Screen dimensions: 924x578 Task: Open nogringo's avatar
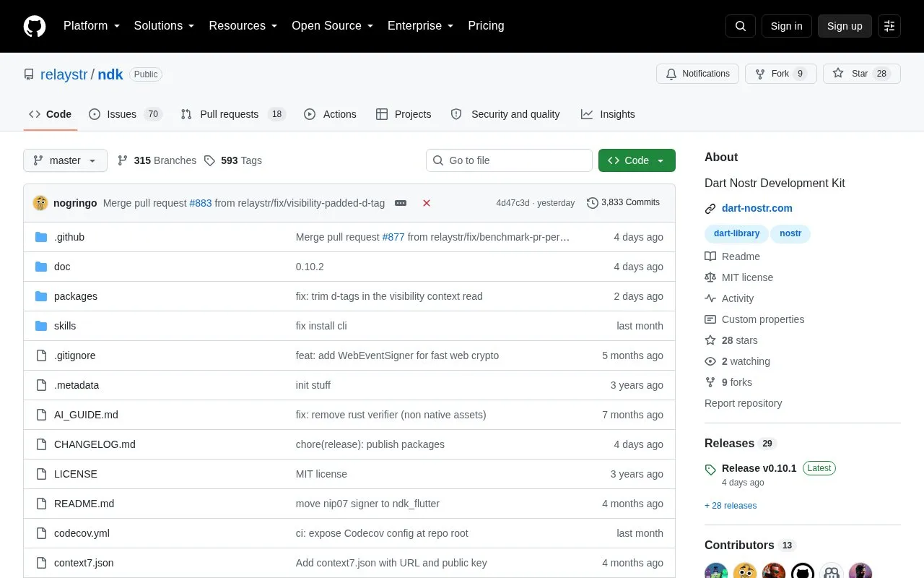[40, 203]
